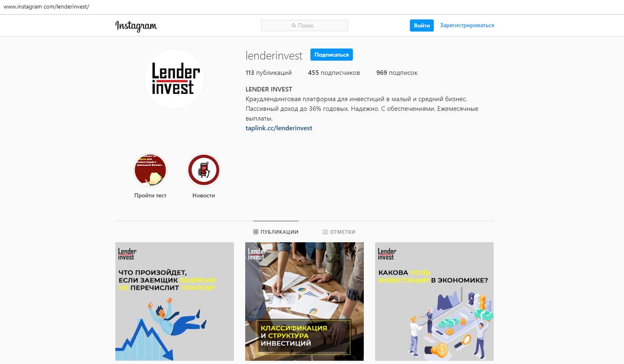Open the 'Какова роль инвестиций в экономике' post
Screen dimensions: 624x364
(x=434, y=301)
